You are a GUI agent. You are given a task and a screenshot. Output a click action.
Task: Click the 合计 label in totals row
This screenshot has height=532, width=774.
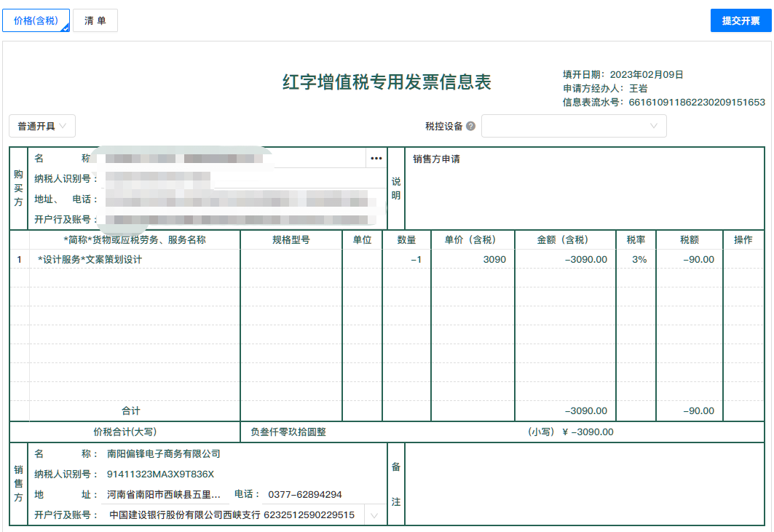131,410
